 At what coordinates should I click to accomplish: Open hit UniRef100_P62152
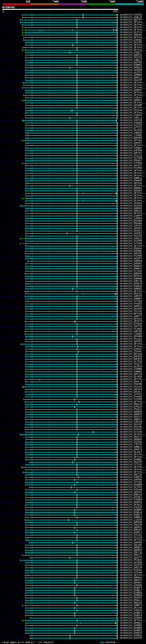point(131,58)
